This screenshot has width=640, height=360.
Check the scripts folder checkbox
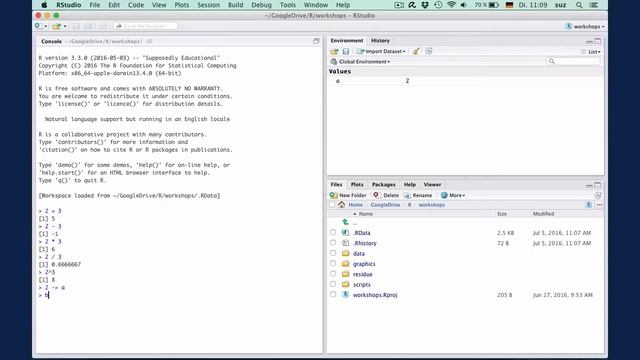click(333, 284)
